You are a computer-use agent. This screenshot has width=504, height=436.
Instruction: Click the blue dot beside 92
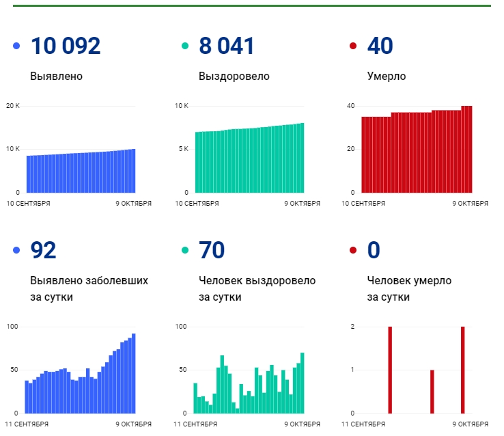16,250
